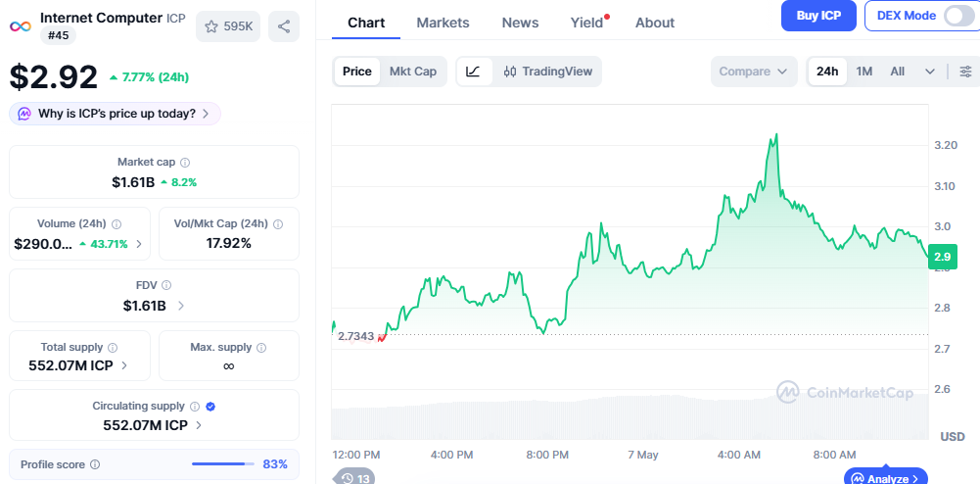Select Mkt Cap chart view

(x=412, y=72)
